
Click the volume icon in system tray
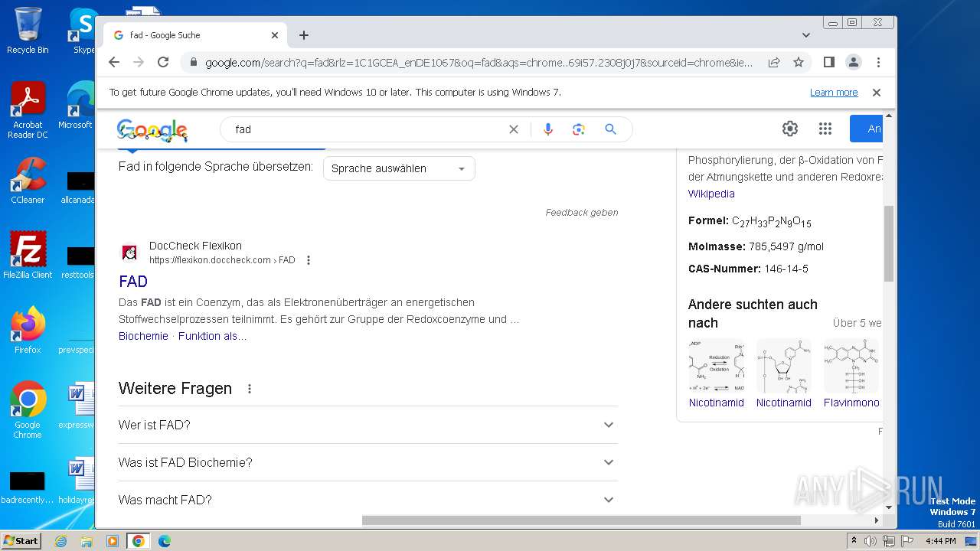click(x=871, y=541)
